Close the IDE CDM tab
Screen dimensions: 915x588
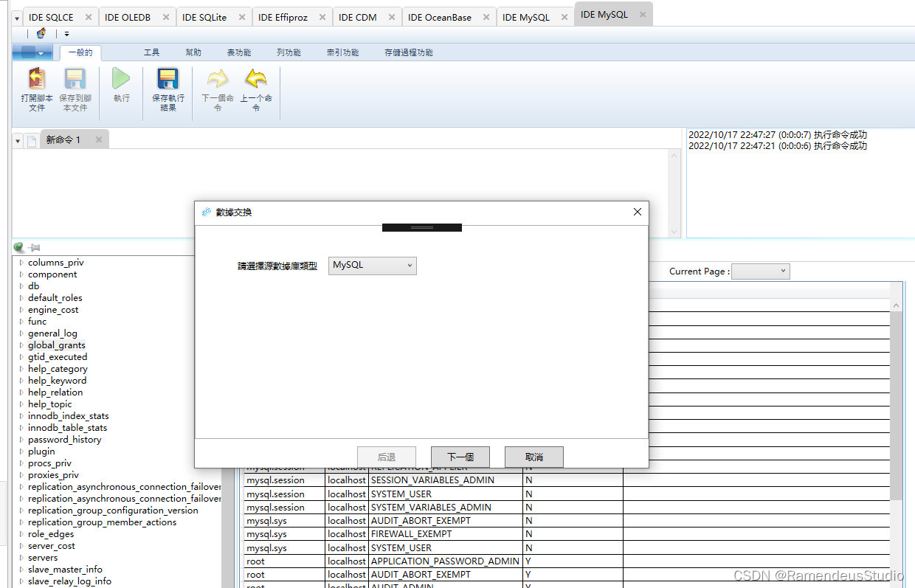click(x=392, y=17)
